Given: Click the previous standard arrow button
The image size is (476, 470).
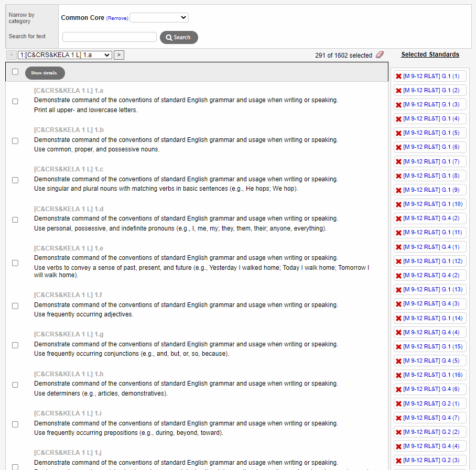Looking at the screenshot, I should tap(11, 54).
